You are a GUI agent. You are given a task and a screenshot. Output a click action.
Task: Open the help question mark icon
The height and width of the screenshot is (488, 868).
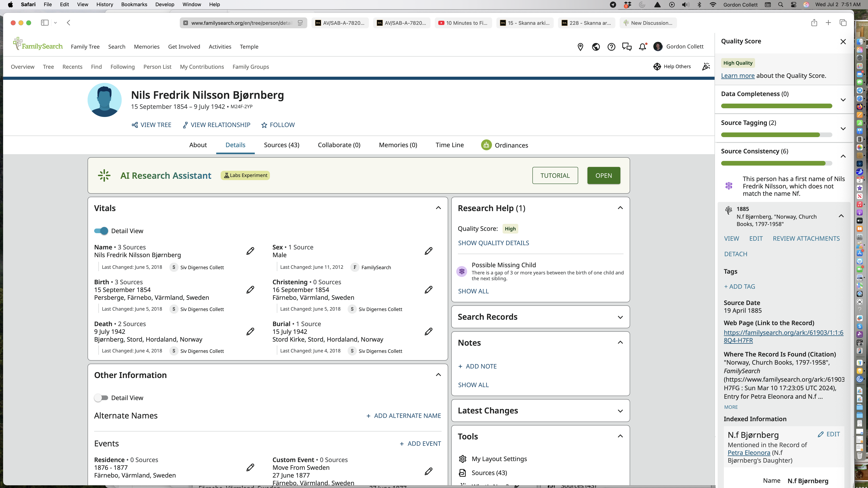[x=611, y=47]
